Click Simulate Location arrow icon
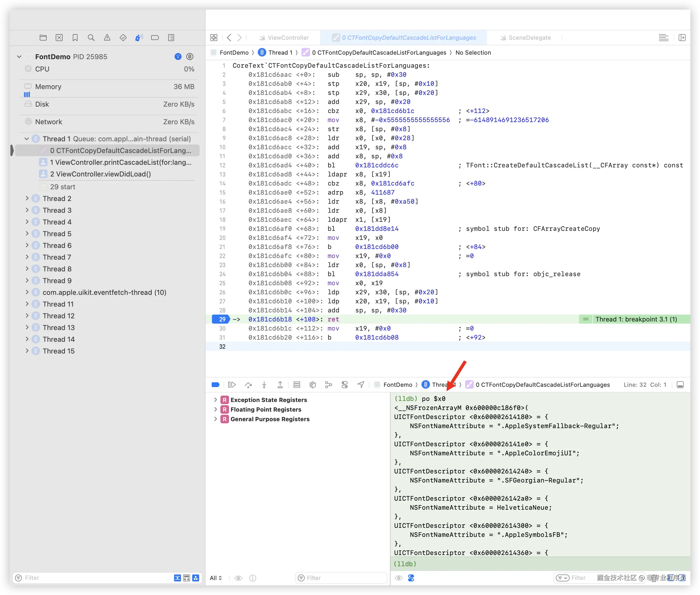The width and height of the screenshot is (700, 595). pos(361,384)
